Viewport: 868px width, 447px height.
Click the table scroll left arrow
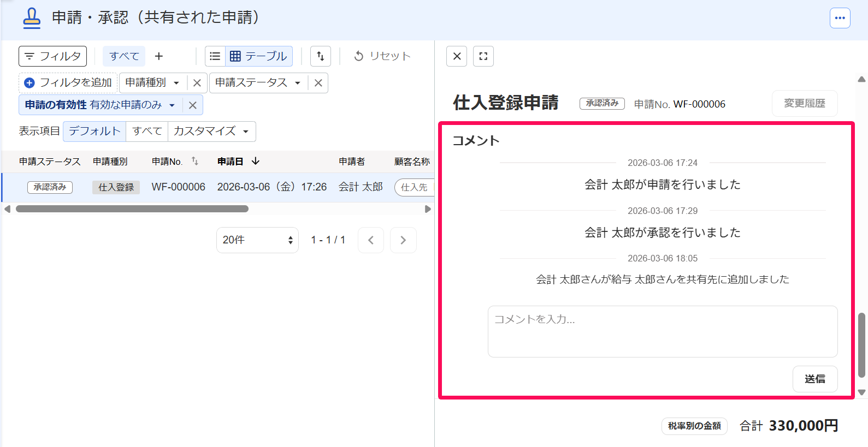click(7, 209)
